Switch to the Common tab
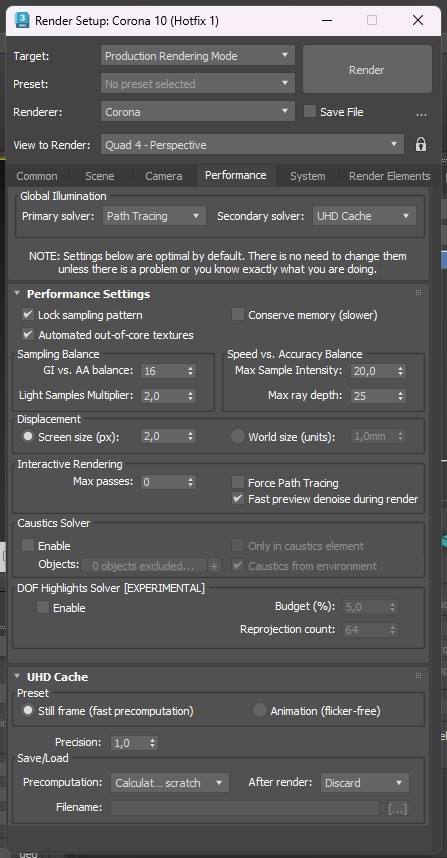Viewport: 447px width, 858px height. (37, 176)
